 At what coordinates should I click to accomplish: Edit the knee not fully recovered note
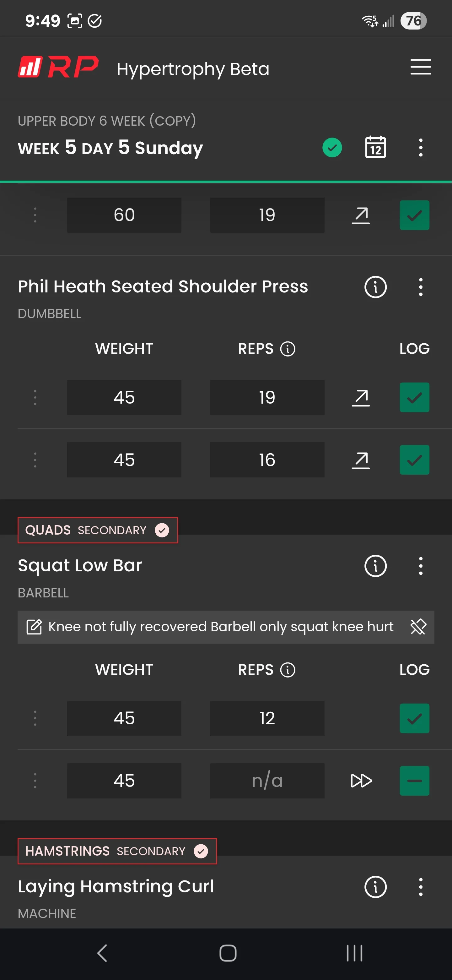(34, 627)
